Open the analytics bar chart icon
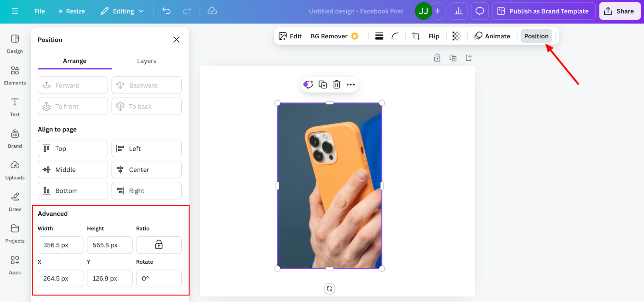The width and height of the screenshot is (644, 302). pos(459,11)
